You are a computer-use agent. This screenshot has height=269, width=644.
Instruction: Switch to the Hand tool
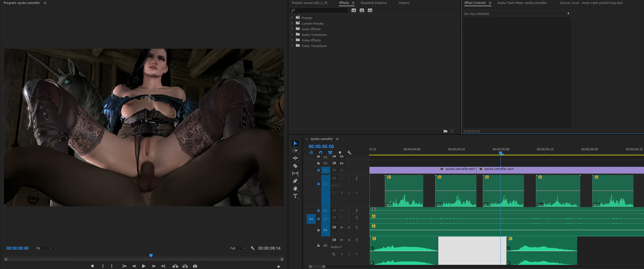[295, 188]
